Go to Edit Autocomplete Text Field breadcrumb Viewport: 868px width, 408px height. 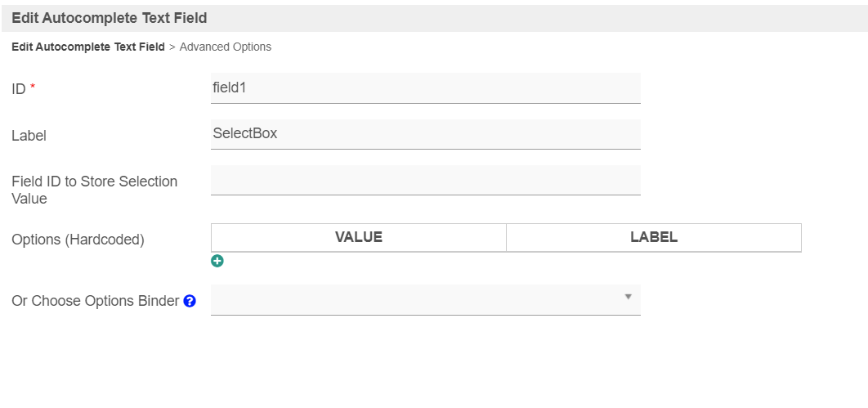[x=88, y=47]
